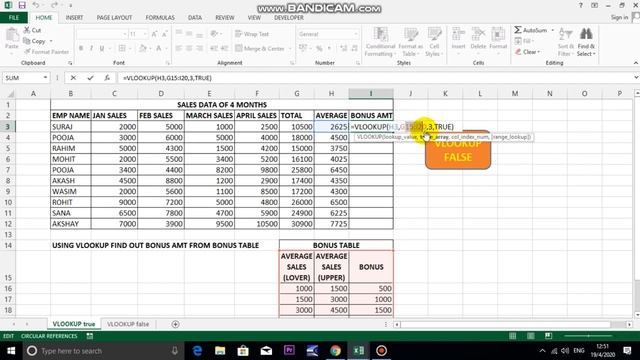
Task: Collapse the ribbon with caret
Action: coord(636,63)
